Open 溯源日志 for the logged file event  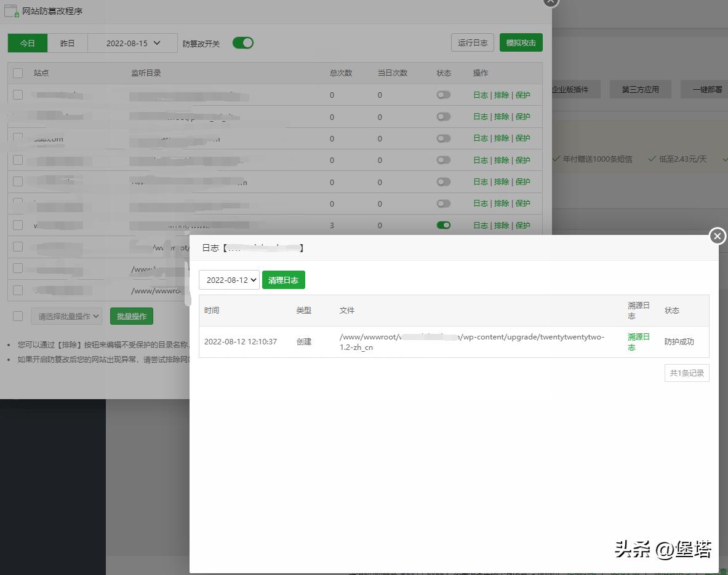pyautogui.click(x=638, y=341)
